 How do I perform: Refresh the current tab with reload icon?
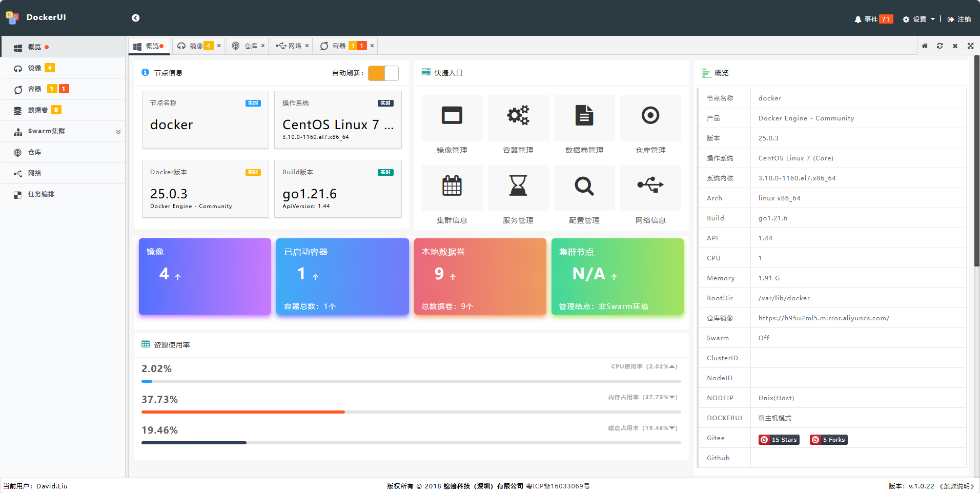tap(940, 46)
